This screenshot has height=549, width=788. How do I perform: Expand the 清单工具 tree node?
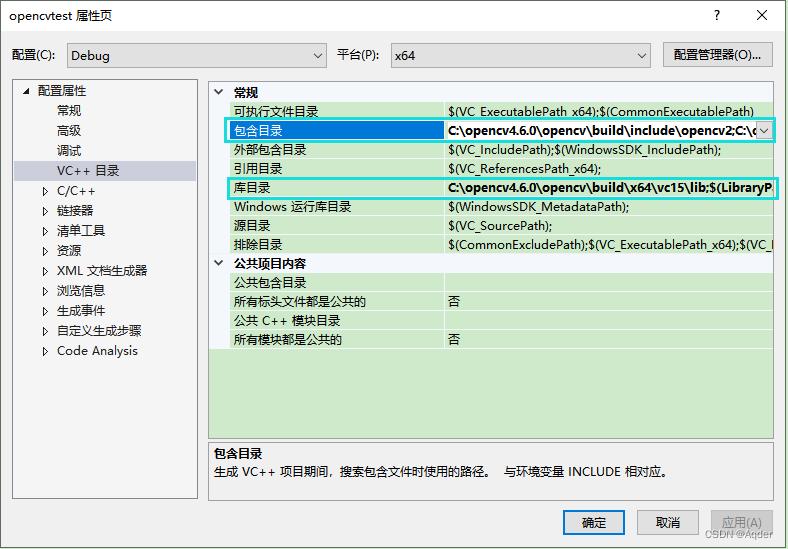pyautogui.click(x=45, y=231)
